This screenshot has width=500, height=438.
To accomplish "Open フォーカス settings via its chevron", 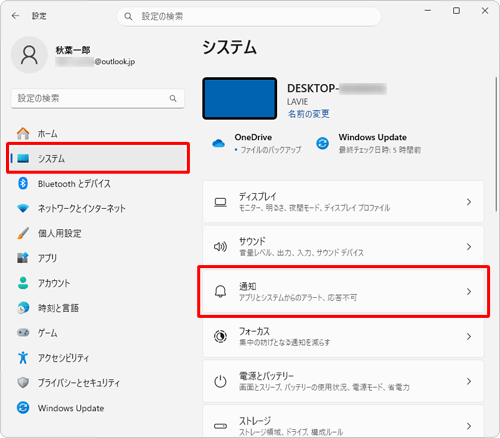I will 469,336.
